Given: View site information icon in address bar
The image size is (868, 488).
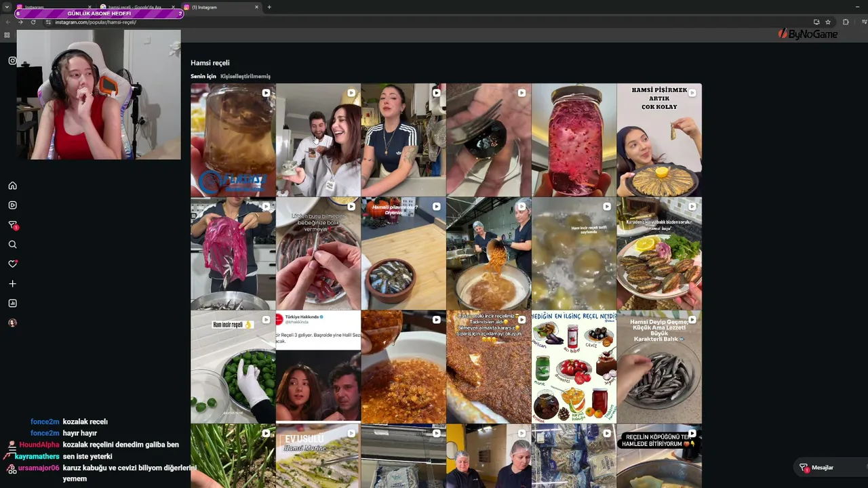Looking at the screenshot, I should 48,22.
